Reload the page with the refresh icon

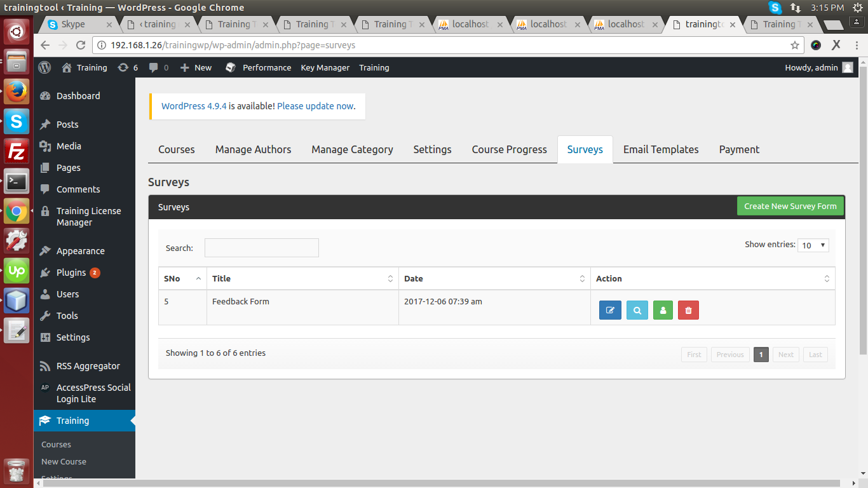(81, 45)
